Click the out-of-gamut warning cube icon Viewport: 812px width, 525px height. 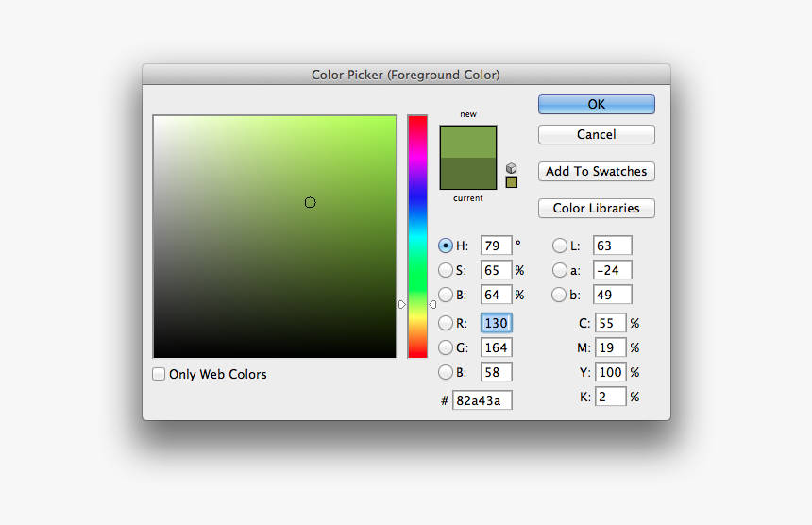[511, 168]
